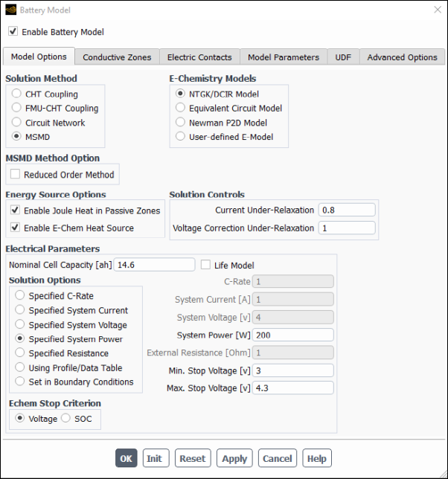The image size is (448, 479).
Task: Click the disabled C-Rate field
Action: 293,281
